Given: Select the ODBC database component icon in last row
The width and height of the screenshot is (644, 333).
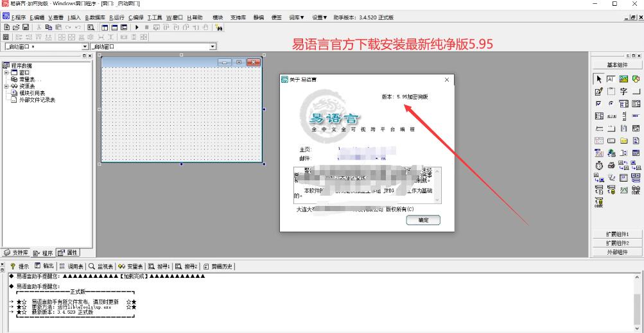Looking at the screenshot, I should pyautogui.click(x=598, y=202).
